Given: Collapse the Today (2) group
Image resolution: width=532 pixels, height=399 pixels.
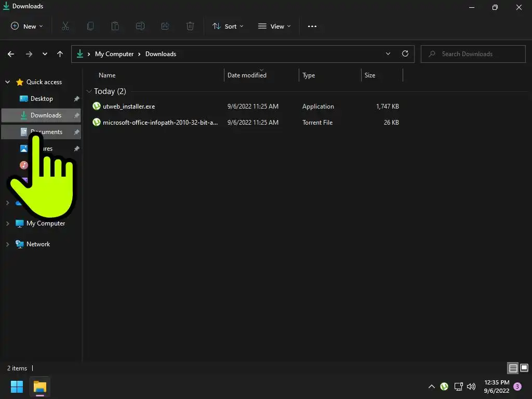Looking at the screenshot, I should click(x=89, y=91).
